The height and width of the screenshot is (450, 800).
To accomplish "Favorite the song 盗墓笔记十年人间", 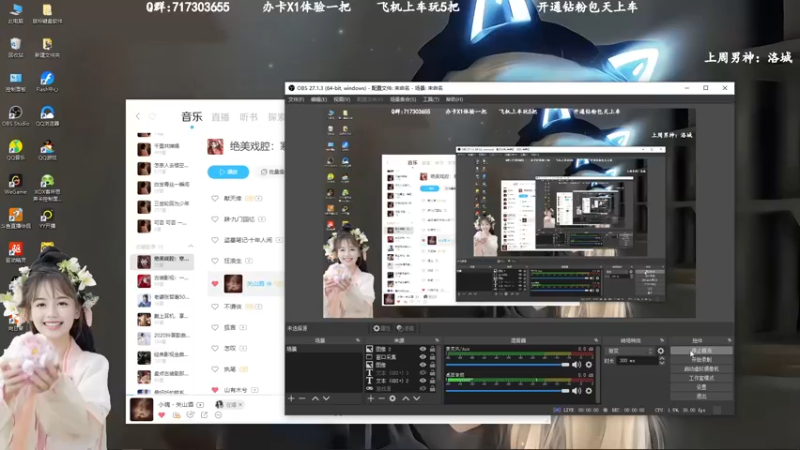I will point(215,240).
